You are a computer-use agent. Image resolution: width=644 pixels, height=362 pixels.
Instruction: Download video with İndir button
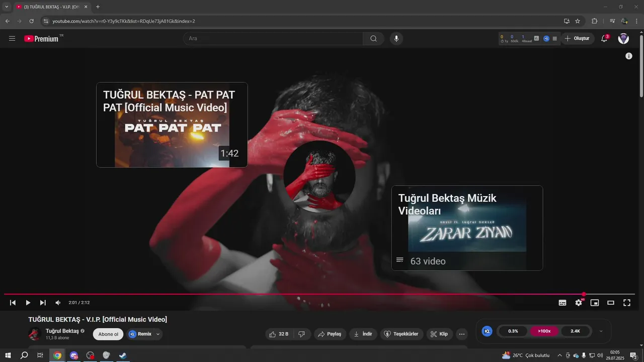[x=363, y=334]
